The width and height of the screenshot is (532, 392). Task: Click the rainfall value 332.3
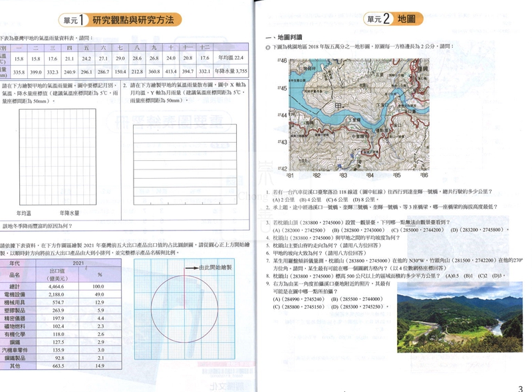pyautogui.click(x=53, y=72)
